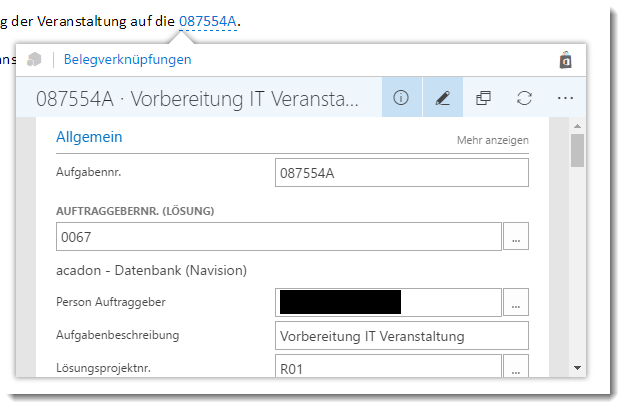Expand fields with Mehr anzeigen

pyautogui.click(x=493, y=140)
